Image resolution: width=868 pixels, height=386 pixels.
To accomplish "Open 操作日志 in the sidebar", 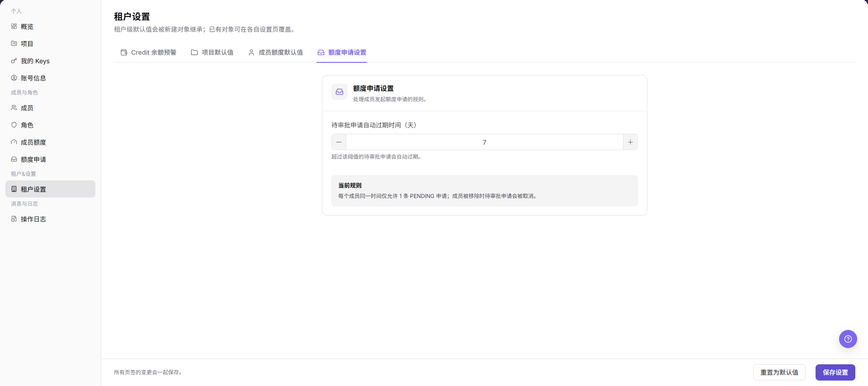I will click(x=50, y=219).
